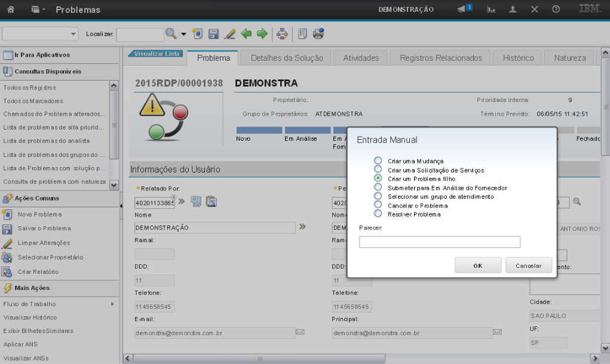This screenshot has height=364, width=610.
Task: Switch to the Detalhes da Solução tab
Action: (287, 58)
